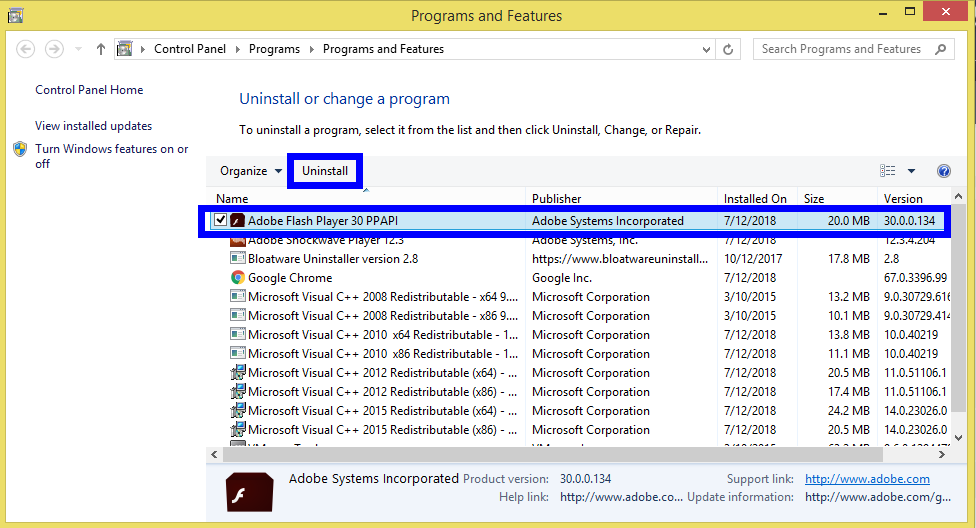Click version 67.0.3396.99 of Google Chrome
Image resolution: width=976 pixels, height=528 pixels.
tap(915, 278)
